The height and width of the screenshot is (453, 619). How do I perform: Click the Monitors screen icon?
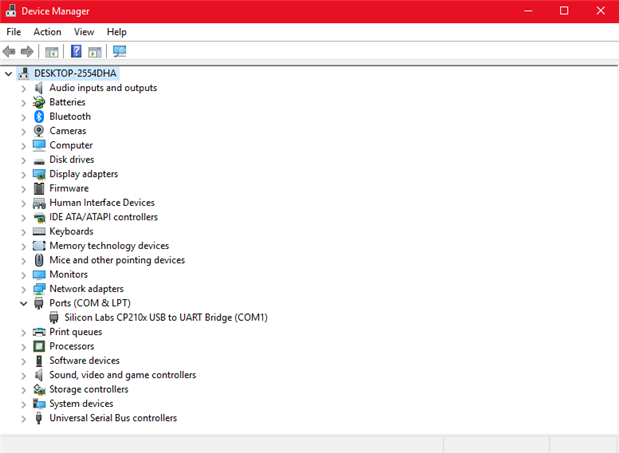(39, 274)
